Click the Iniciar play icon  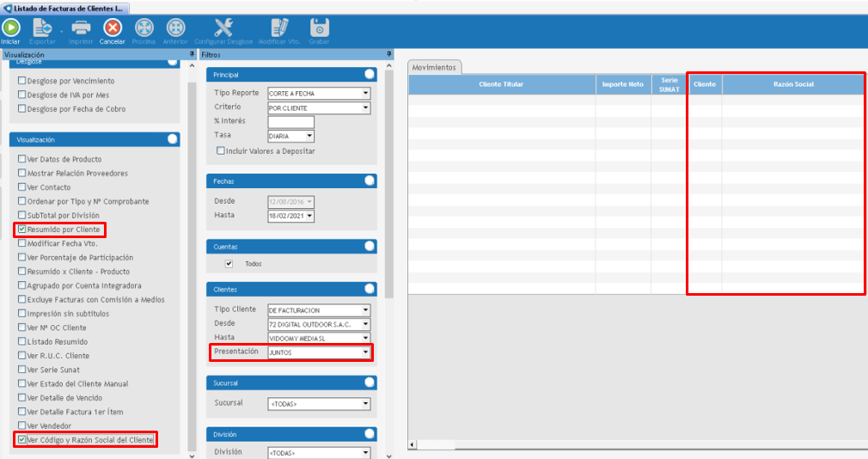coord(10,28)
